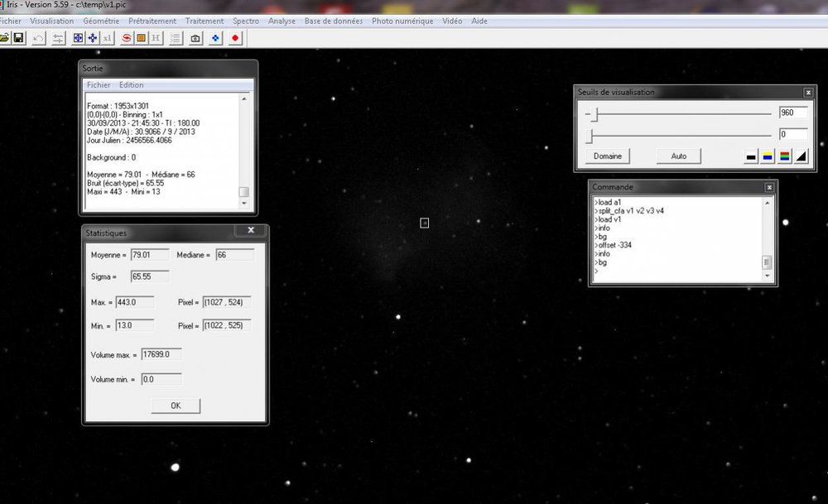828x504 pixels.
Task: Click the text lines list toolbar icon
Action: click(x=176, y=38)
